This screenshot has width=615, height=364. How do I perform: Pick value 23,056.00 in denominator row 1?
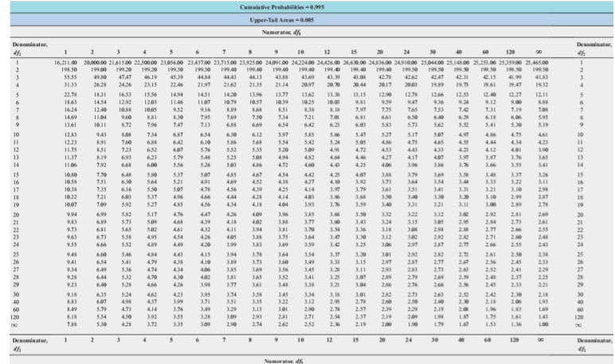172,62
